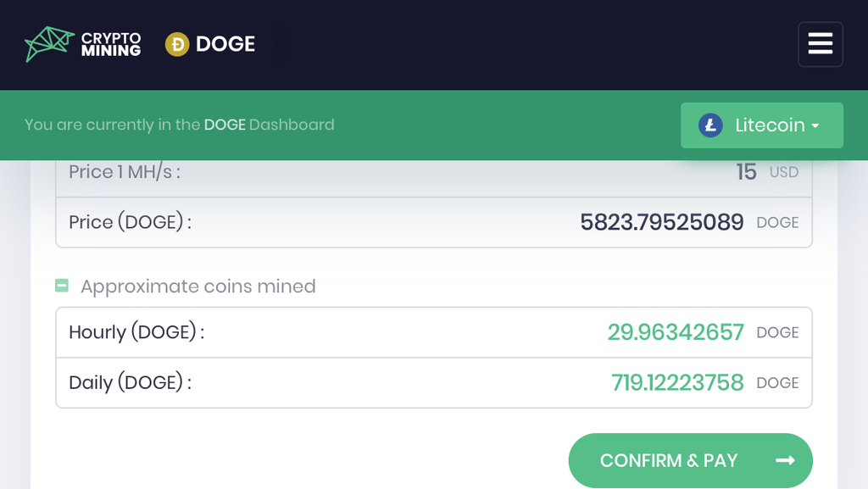Screen dimensions: 868x489
Task: Click the CRYPTO MINING brand text
Action: point(111,44)
